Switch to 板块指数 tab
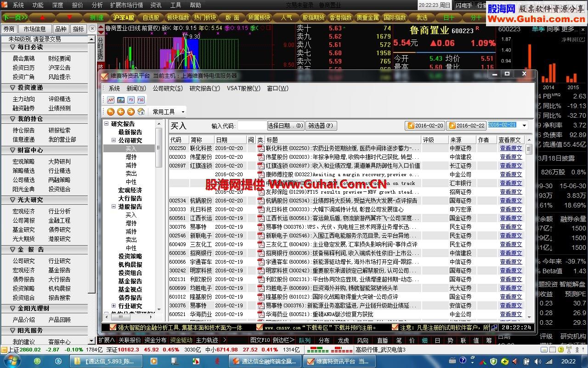Image resolution: width=588 pixels, height=368 pixels. (x=178, y=17)
